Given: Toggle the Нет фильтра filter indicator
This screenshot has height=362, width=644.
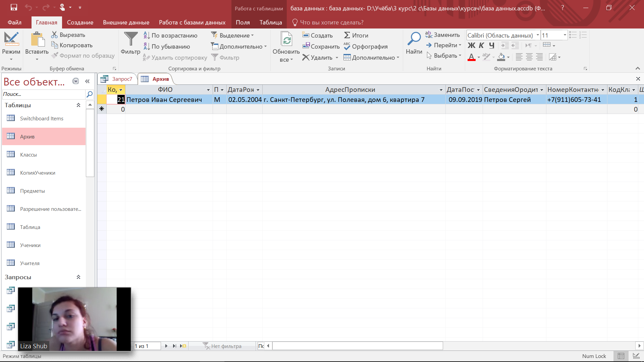Looking at the screenshot, I should 222,346.
